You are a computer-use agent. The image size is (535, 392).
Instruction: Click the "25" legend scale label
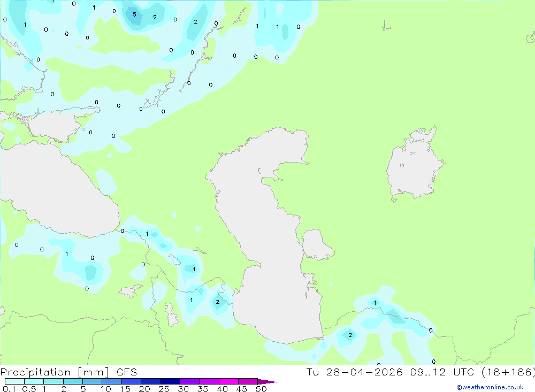tap(164, 389)
